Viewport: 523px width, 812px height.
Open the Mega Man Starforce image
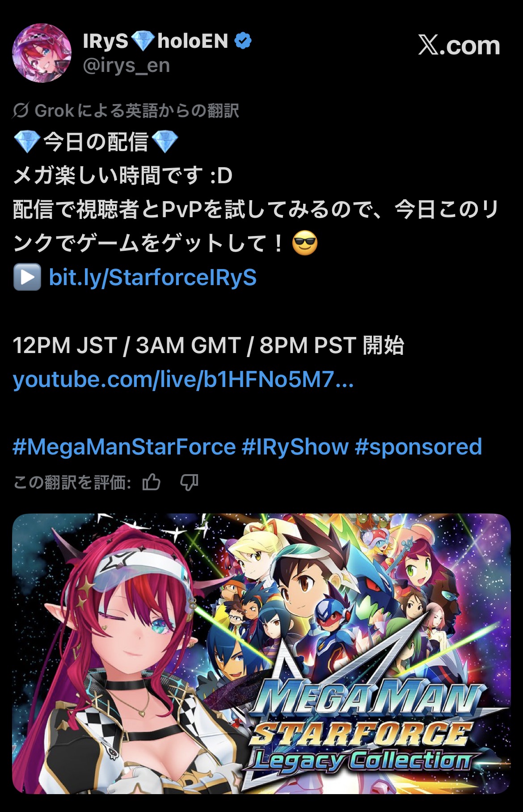tap(261, 653)
